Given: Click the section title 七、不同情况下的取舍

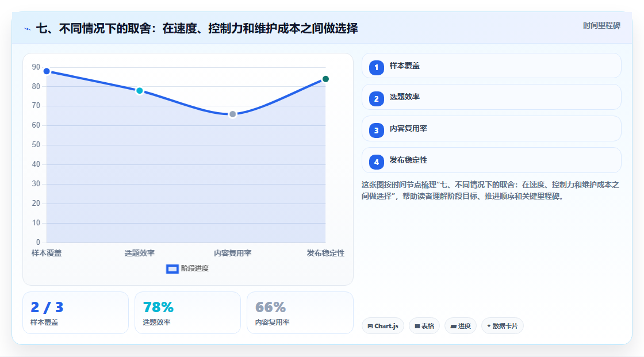Looking at the screenshot, I should pos(197,28).
